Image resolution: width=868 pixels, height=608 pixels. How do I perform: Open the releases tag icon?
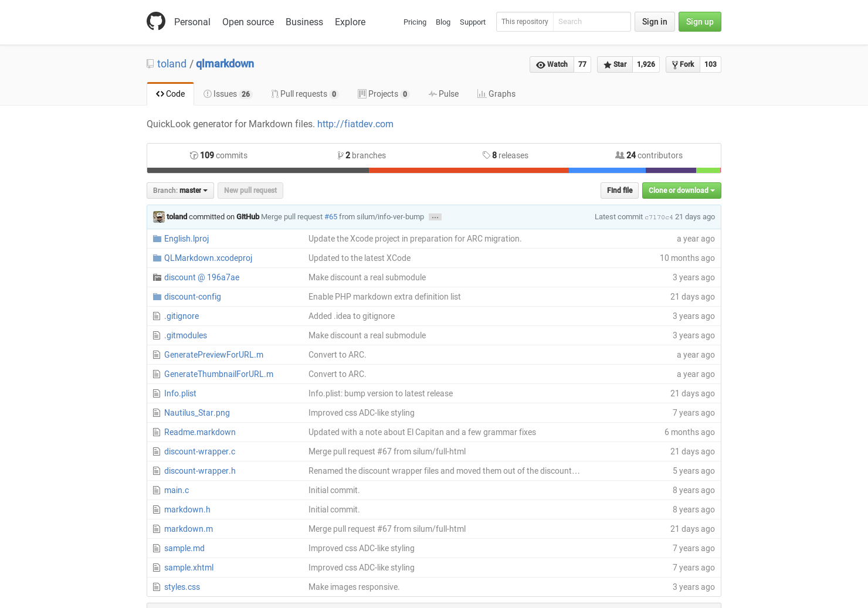[x=486, y=155]
